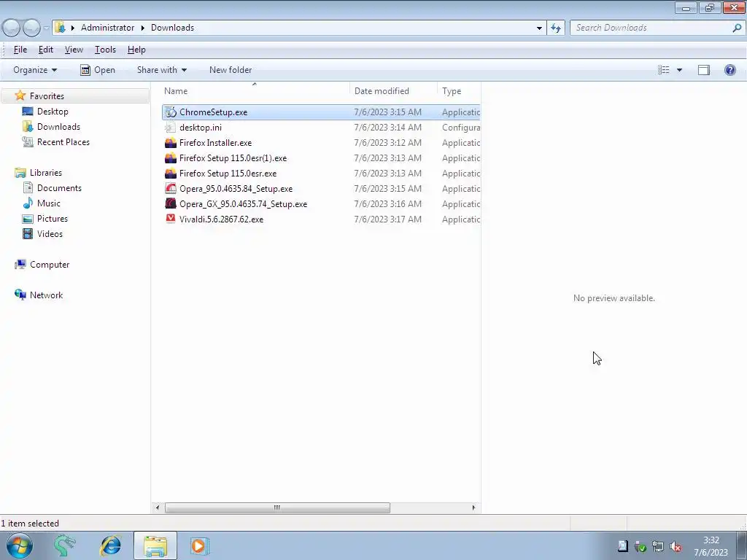
Task: Click the Change your view icon
Action: coord(664,70)
